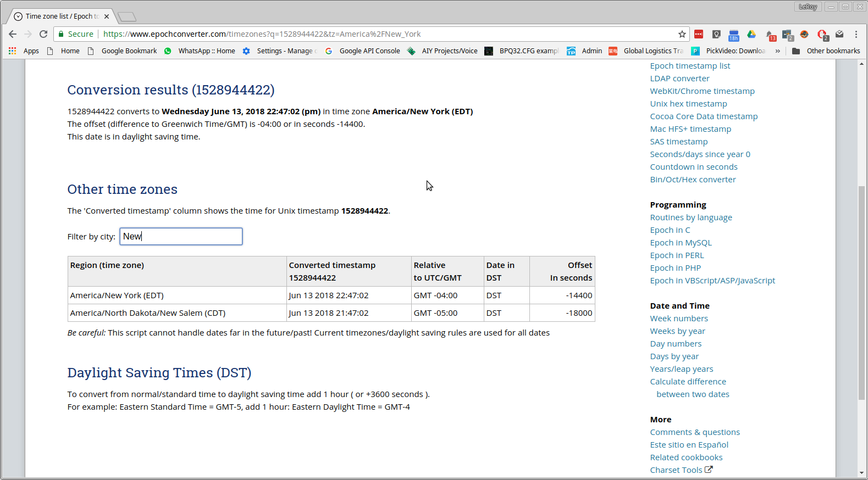Open the Other bookmarks folder
Viewport: 868px width, 480px height.
point(826,51)
